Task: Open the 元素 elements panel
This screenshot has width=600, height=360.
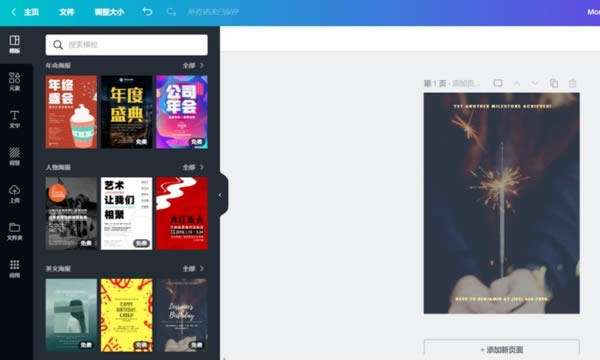Action: (x=15, y=81)
